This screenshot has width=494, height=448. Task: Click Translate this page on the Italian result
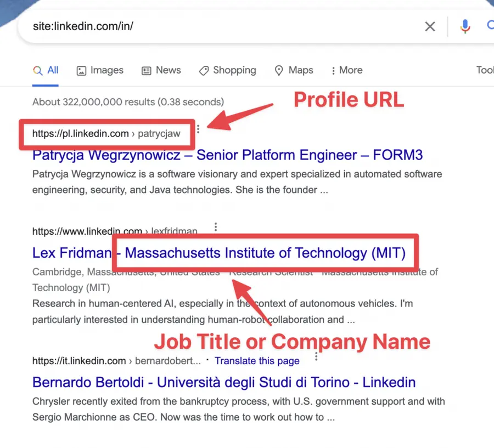pos(257,361)
